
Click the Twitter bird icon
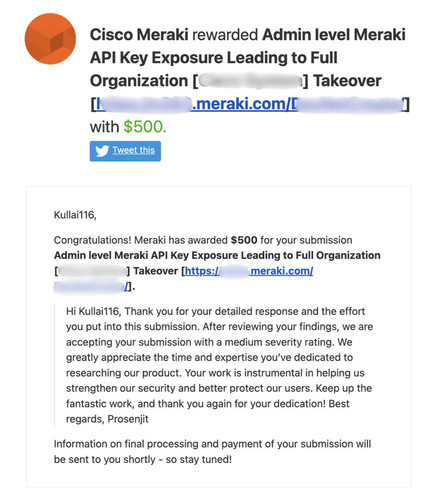click(102, 151)
